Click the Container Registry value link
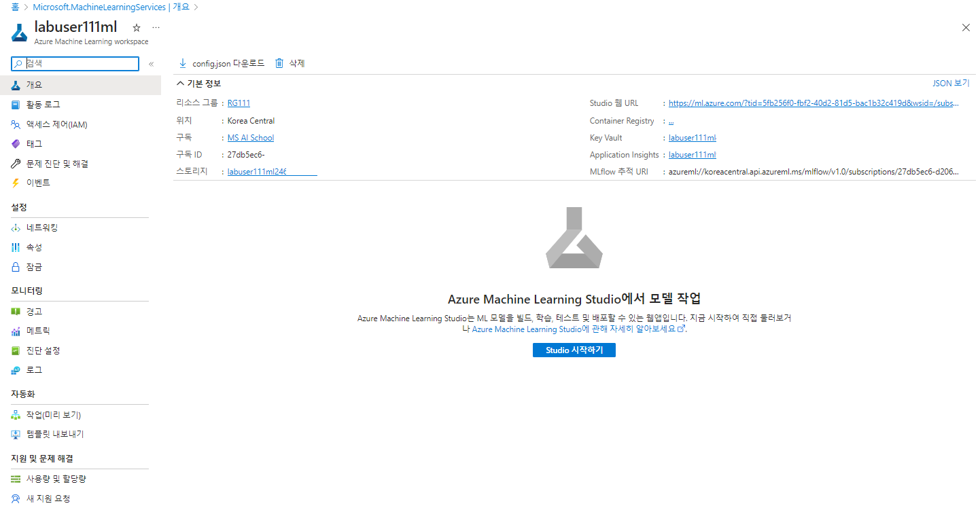 click(x=671, y=121)
